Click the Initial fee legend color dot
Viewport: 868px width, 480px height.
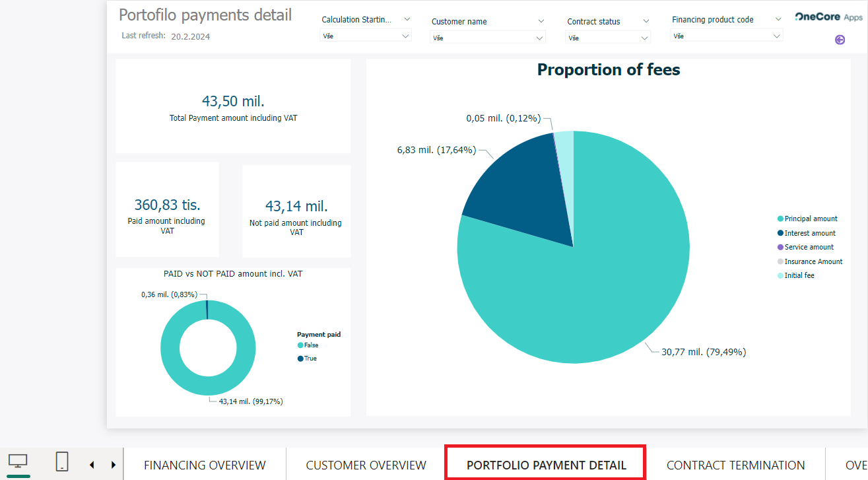pos(780,275)
